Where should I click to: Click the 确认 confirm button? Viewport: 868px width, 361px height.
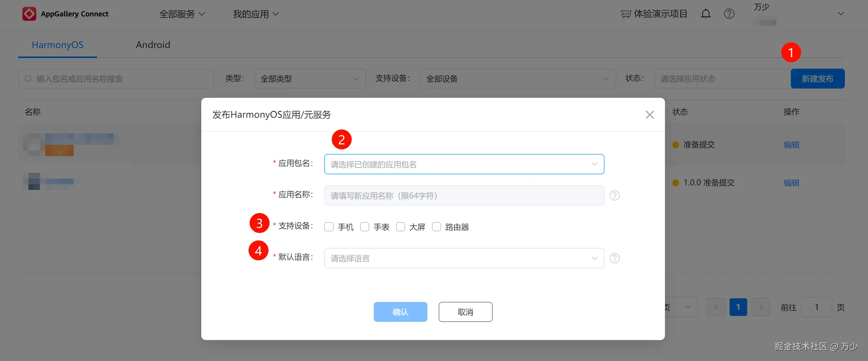coord(400,312)
